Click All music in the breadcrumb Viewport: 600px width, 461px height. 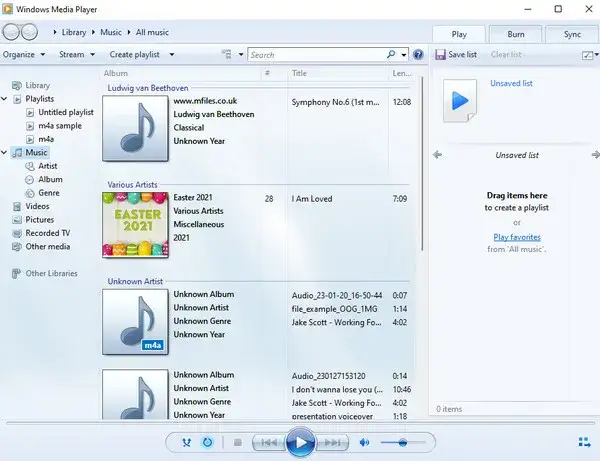(152, 32)
